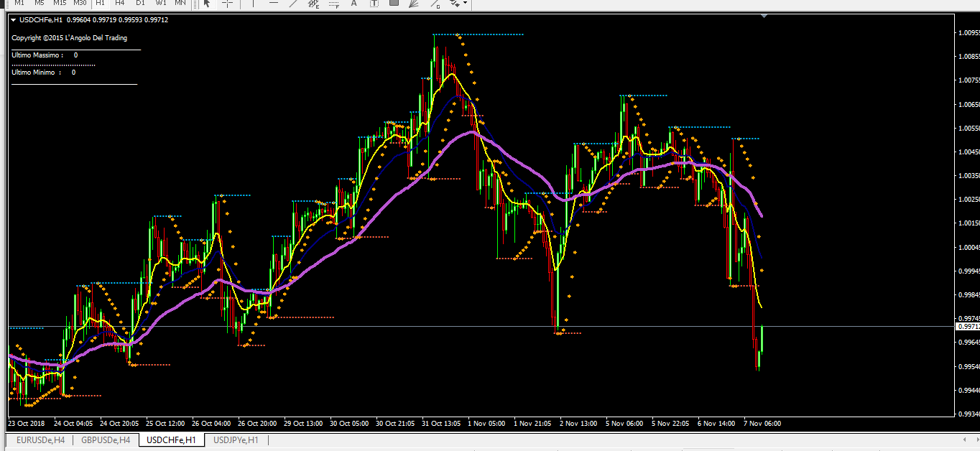Select the text tool labeled A

[x=353, y=4]
